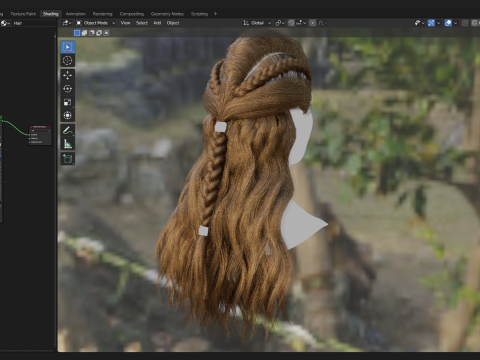Image resolution: width=480 pixels, height=360 pixels.
Task: Open the gizmo options dropdown arrow
Action: [x=438, y=23]
